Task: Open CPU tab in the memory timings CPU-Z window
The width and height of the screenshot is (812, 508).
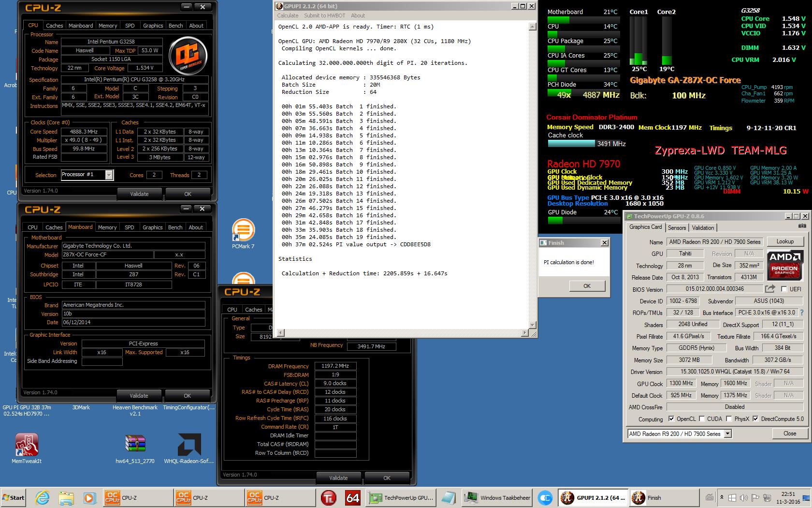Action: point(232,310)
